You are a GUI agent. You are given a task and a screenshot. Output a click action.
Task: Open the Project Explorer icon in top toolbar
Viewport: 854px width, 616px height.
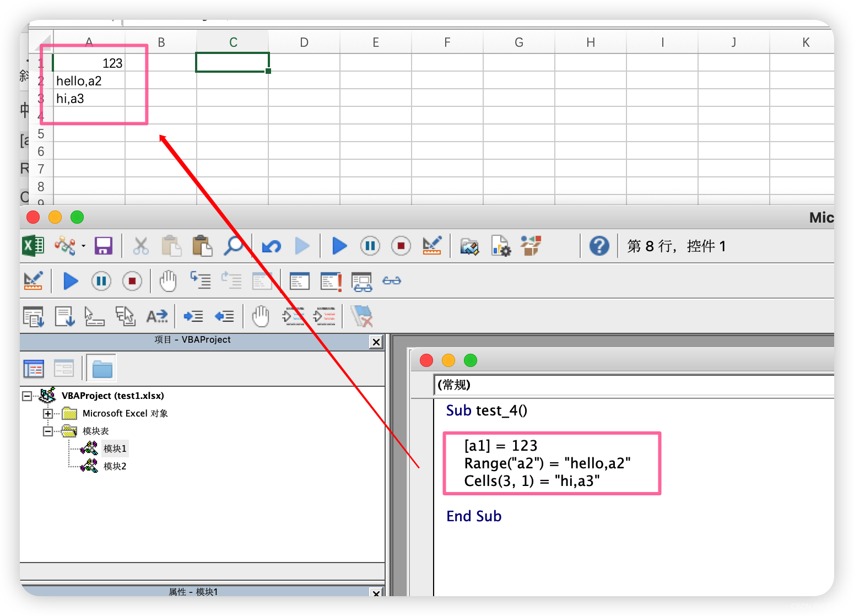469,246
